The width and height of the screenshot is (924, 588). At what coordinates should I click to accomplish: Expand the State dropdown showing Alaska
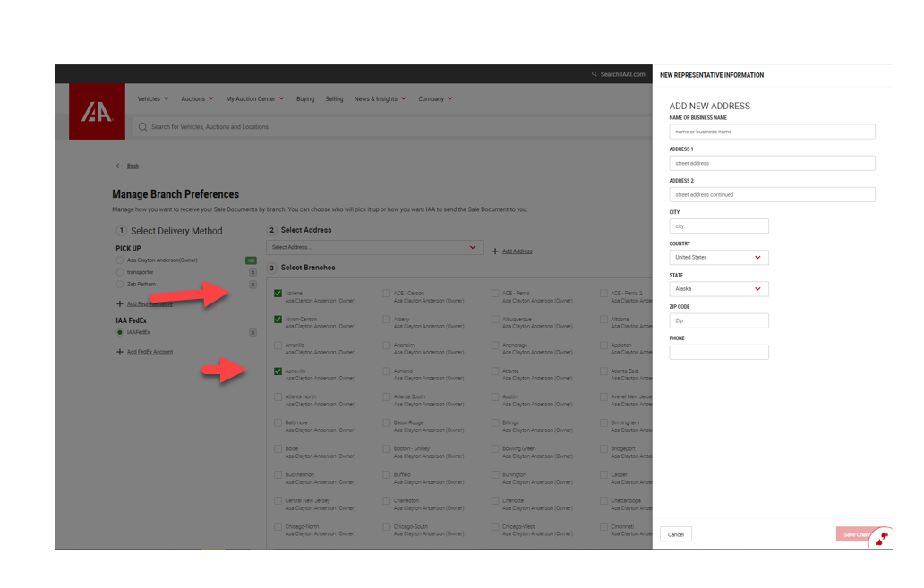point(718,289)
